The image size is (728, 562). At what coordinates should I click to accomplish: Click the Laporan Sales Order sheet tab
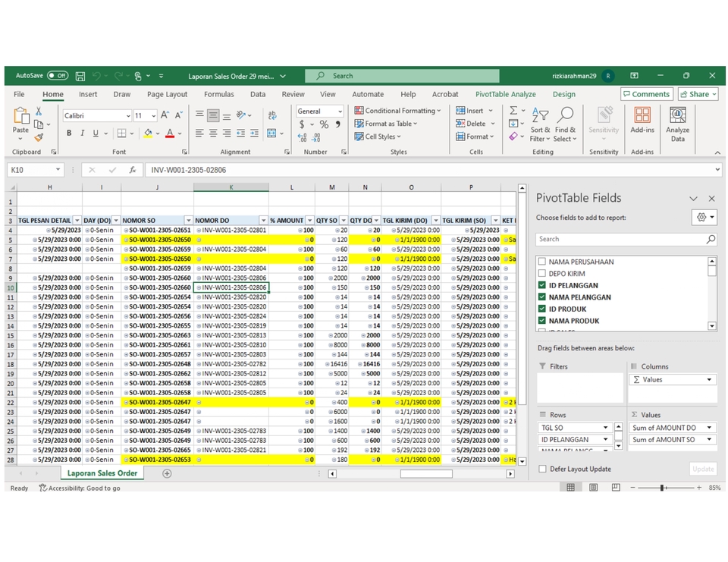pos(102,472)
